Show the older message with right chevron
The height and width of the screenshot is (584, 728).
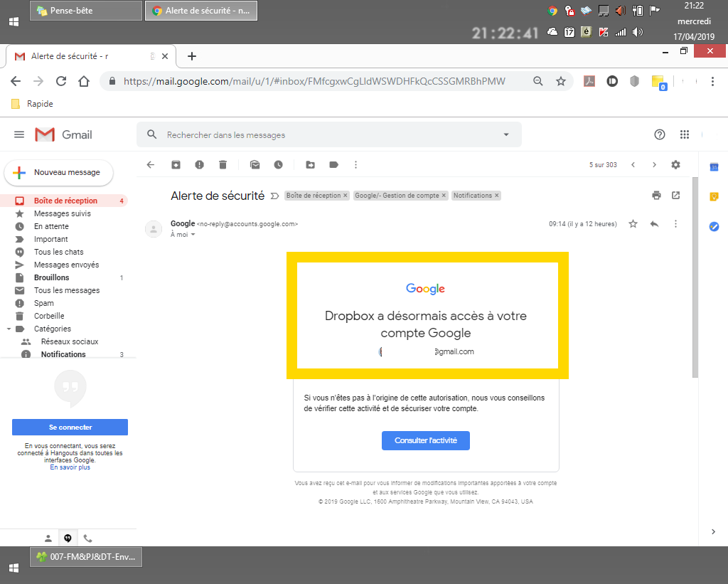point(654,165)
